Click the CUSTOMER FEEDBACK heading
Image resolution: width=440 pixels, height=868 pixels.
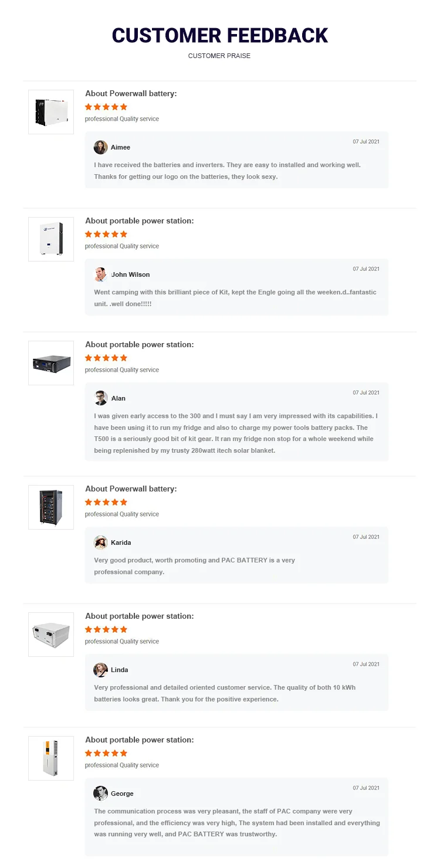coord(220,35)
